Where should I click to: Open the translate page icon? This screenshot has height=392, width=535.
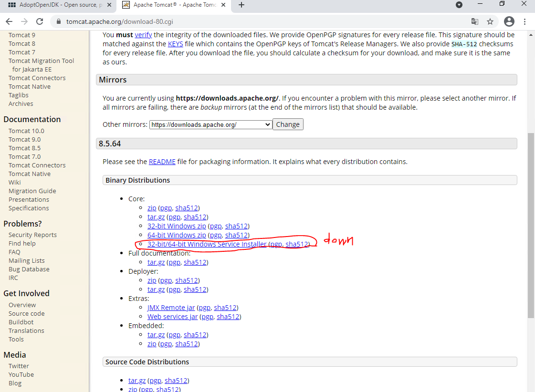pyautogui.click(x=474, y=21)
